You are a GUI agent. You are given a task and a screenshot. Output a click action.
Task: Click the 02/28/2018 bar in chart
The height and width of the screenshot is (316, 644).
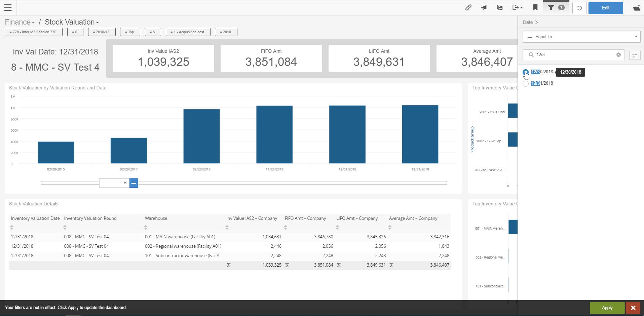(201, 136)
